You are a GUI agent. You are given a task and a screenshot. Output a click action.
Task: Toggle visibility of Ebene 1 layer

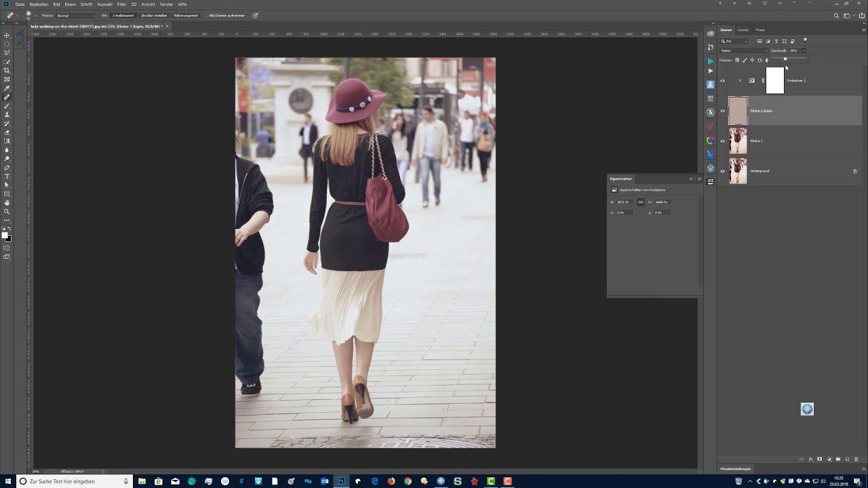tap(722, 141)
